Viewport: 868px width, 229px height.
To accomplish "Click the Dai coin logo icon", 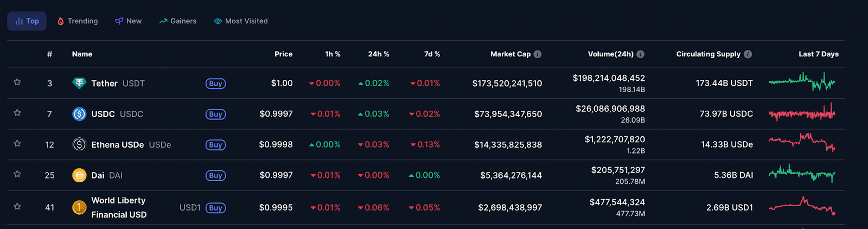I will [x=79, y=175].
